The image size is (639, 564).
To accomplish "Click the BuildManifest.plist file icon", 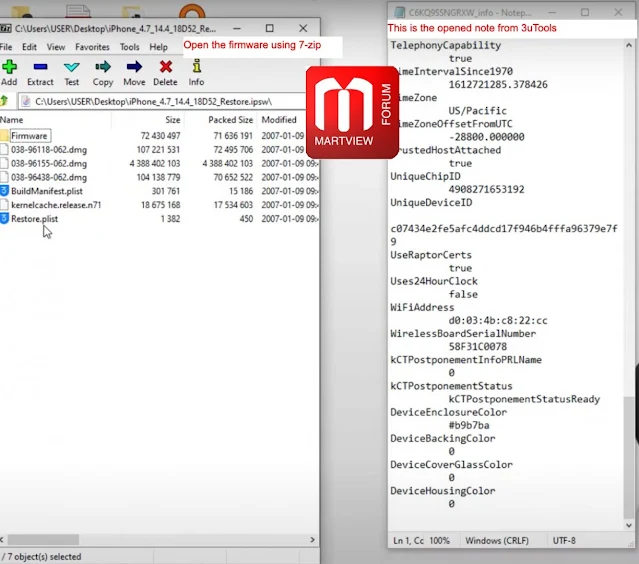I will point(4,191).
